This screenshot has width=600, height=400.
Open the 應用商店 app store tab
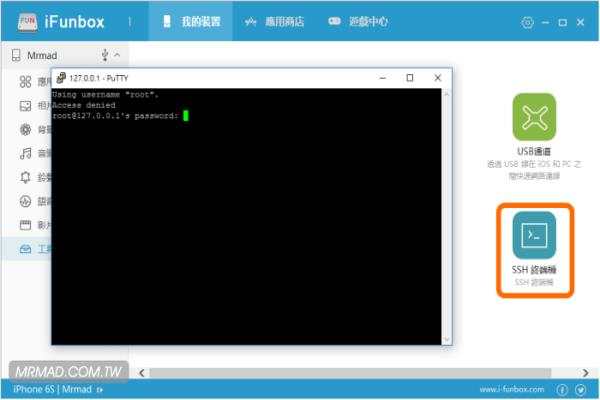tap(274, 22)
